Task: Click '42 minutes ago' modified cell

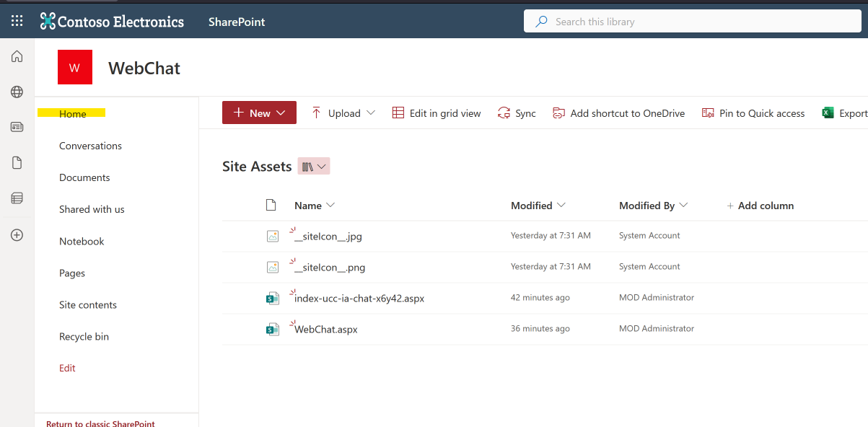Action: [x=540, y=298]
